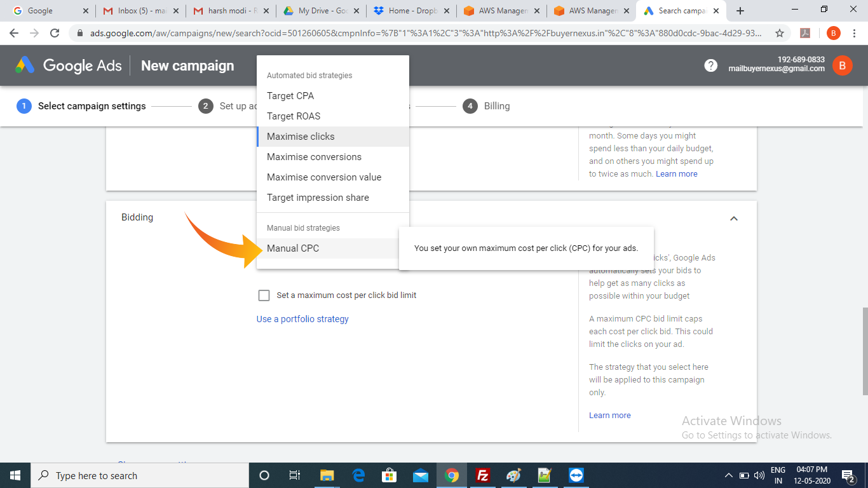Open FileZilla from the taskbar

click(483, 475)
